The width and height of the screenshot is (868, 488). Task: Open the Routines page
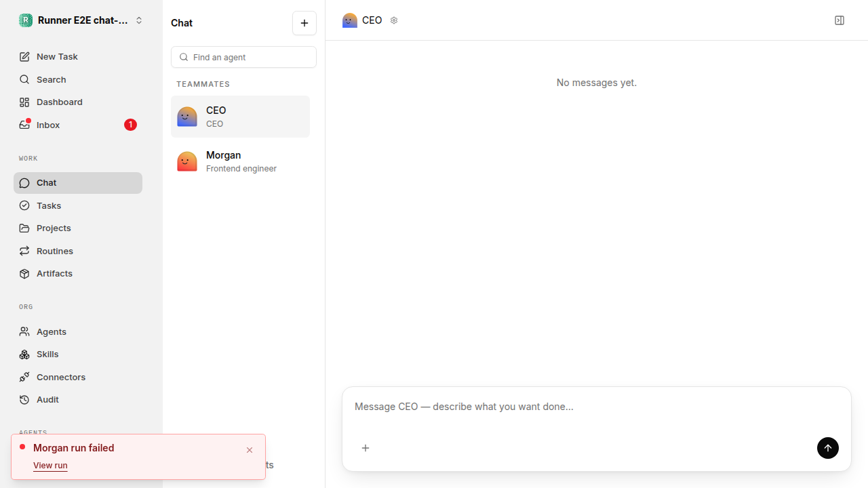78,251
